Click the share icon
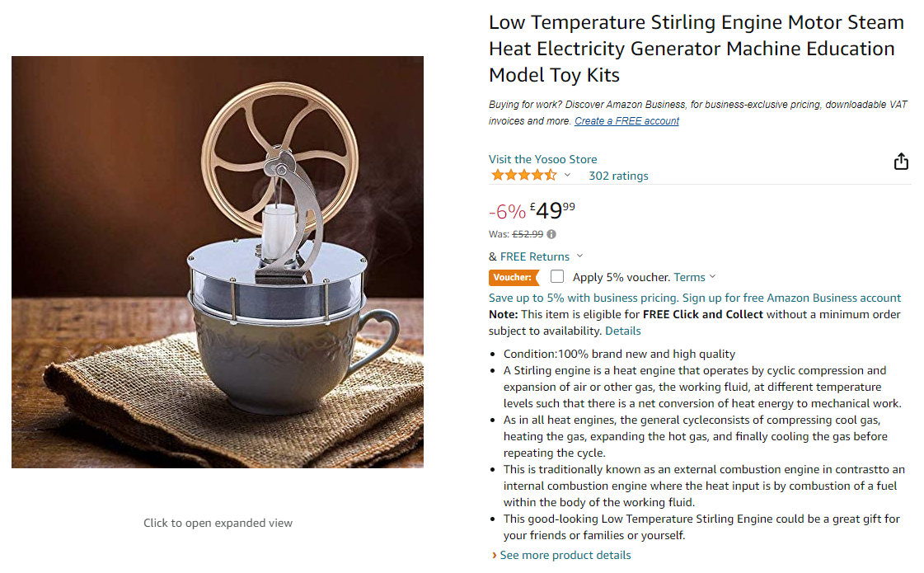Image resolution: width=924 pixels, height=573 pixels. click(901, 162)
